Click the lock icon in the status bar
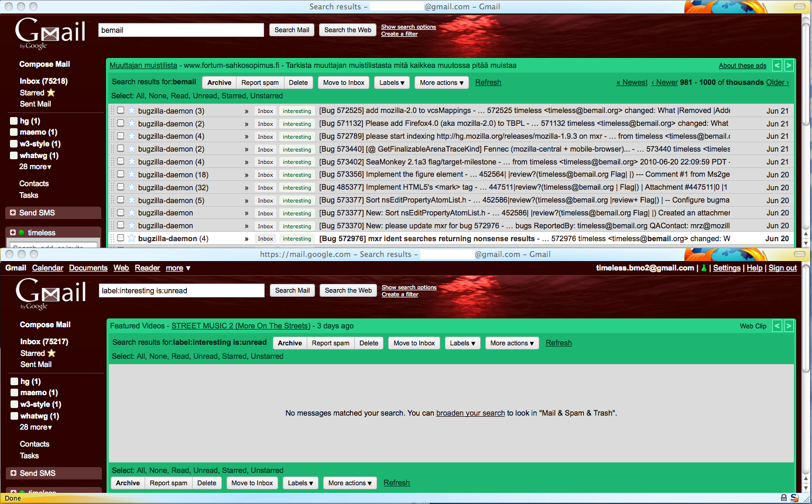Viewport: 812px width, 504px height. click(x=783, y=498)
